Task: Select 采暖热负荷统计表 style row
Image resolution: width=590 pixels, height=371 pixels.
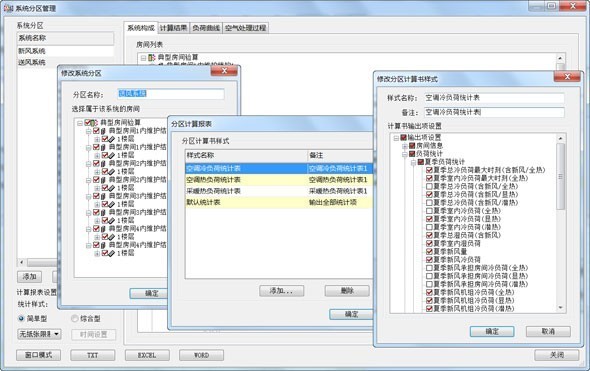Action: 279,191
